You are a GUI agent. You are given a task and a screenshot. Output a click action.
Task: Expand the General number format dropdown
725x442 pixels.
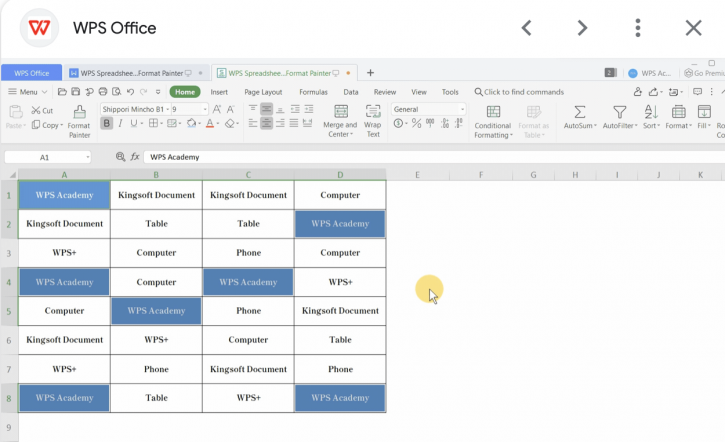[461, 109]
